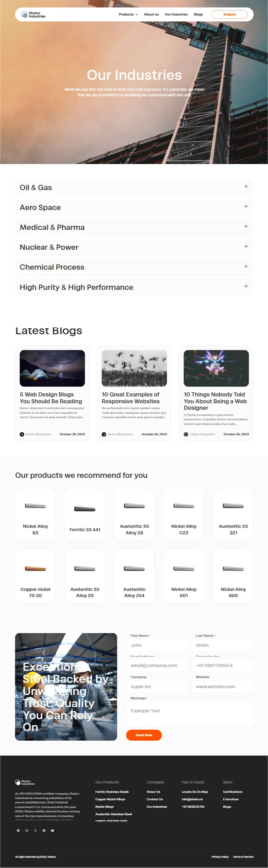Open the Products dropdown menu
The image size is (268, 868).
[x=128, y=15]
